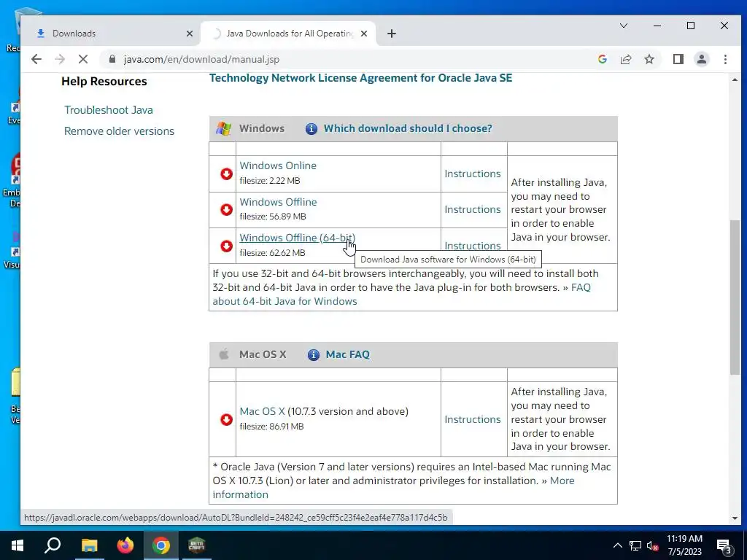Open the Remove older versions link

click(119, 131)
